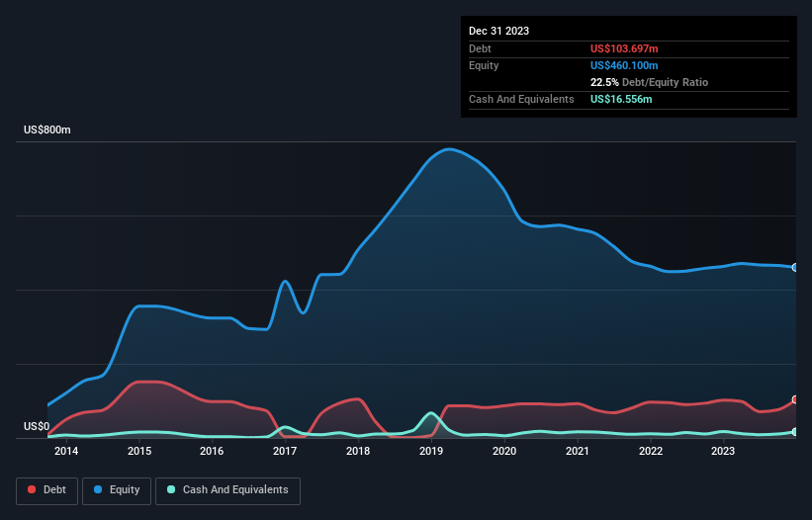The image size is (812, 520).
Task: Click the US$800m axis label
Action: tap(47, 130)
